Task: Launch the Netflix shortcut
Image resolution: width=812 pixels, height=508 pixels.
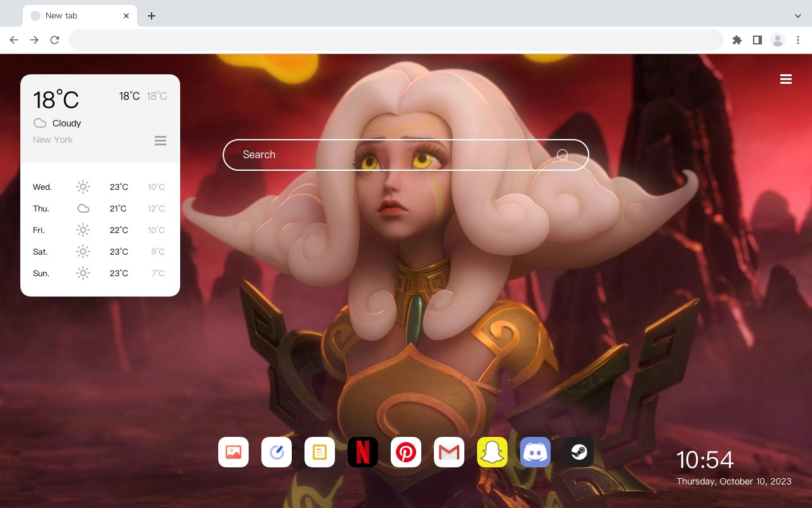Action: click(x=363, y=452)
